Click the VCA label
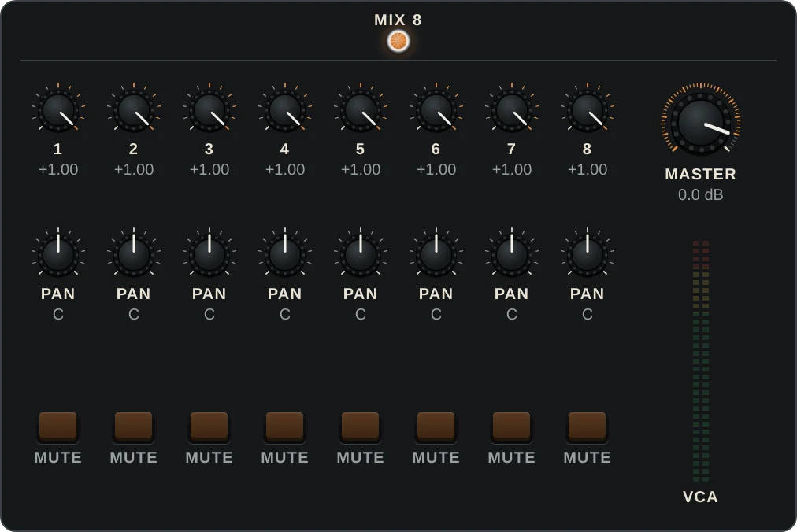Screen dimensions: 797x532 pyautogui.click(x=700, y=497)
